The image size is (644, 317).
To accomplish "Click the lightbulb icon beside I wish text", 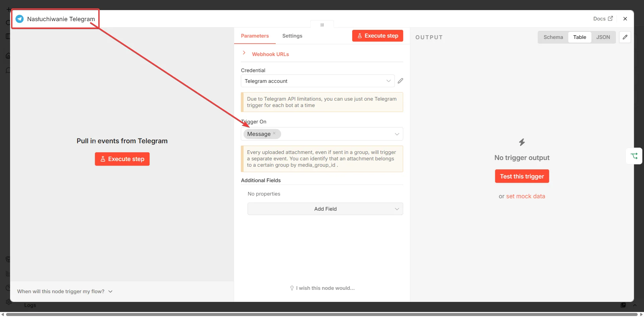I will pyautogui.click(x=292, y=288).
